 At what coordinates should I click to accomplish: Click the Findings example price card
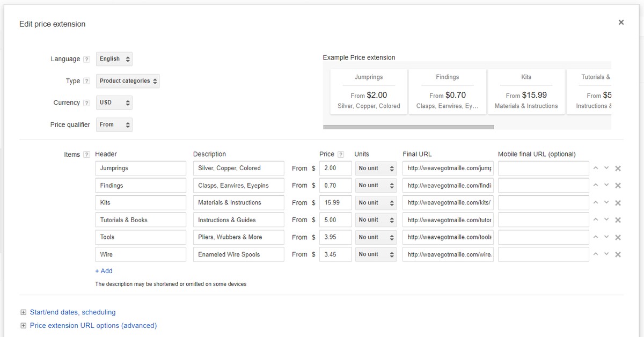pyautogui.click(x=448, y=92)
